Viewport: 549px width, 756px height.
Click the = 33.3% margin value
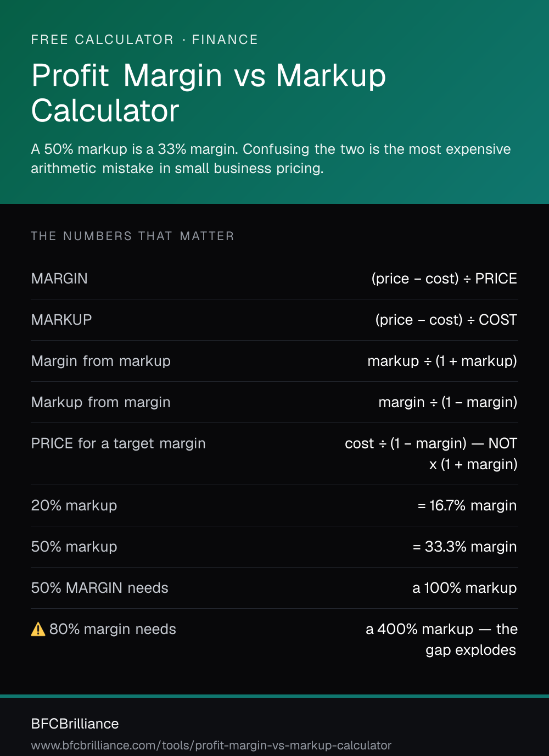coord(465,547)
